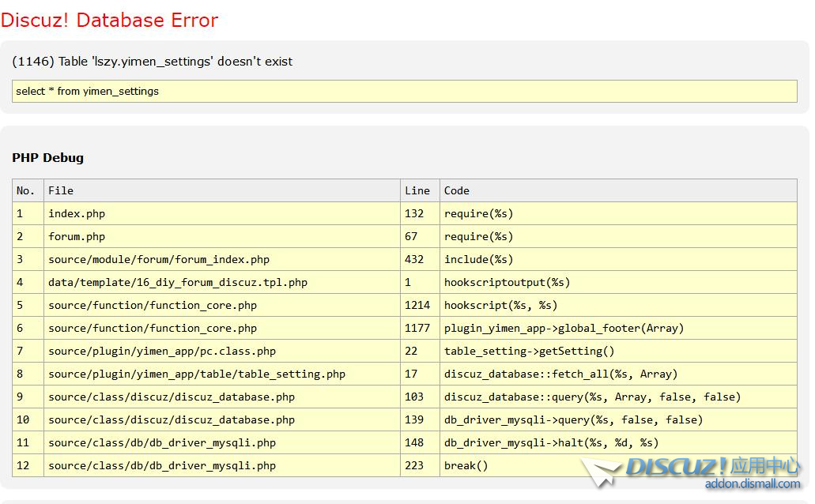Click the error message about table 'lszy.yimen_settings'
This screenshot has height=504, width=815.
tap(153, 62)
